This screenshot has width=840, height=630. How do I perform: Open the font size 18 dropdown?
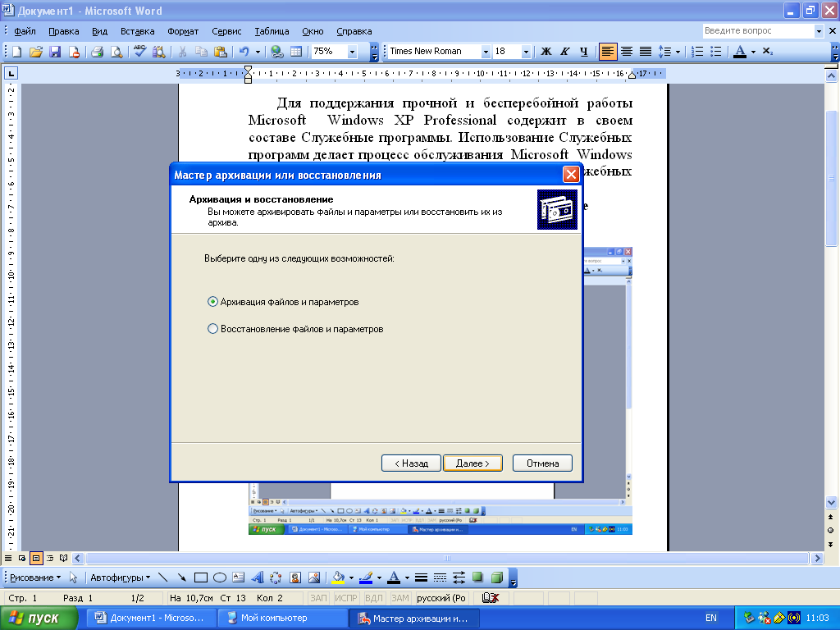pyautogui.click(x=526, y=52)
